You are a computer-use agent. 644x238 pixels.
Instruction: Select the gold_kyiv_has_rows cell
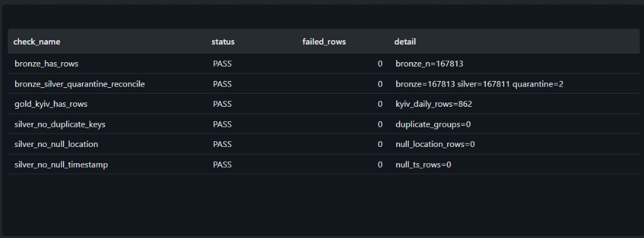coord(51,104)
